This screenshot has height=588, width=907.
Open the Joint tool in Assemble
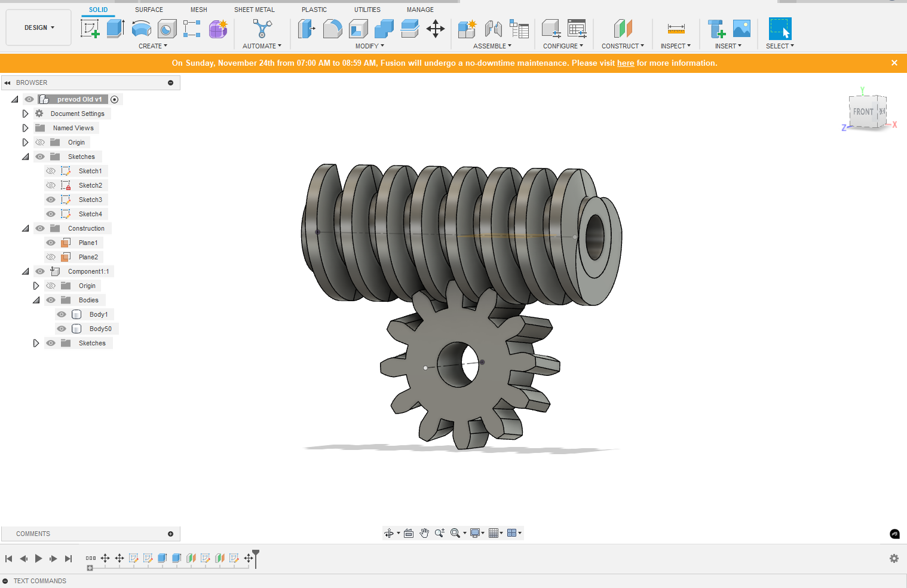tap(493, 28)
